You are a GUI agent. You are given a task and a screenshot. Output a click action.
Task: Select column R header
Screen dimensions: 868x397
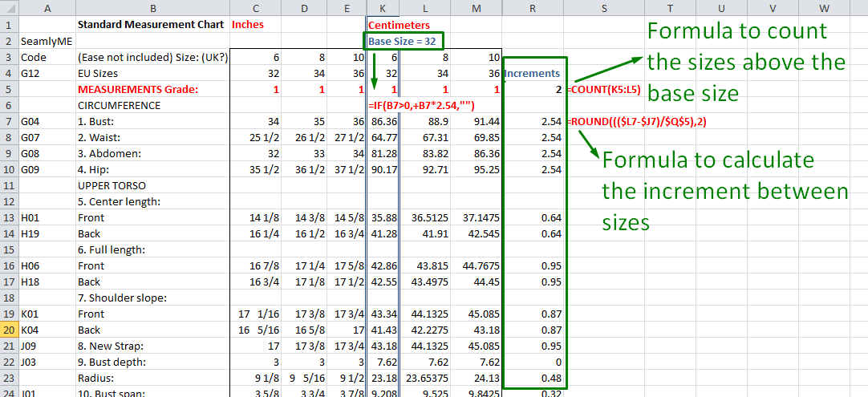[535, 8]
